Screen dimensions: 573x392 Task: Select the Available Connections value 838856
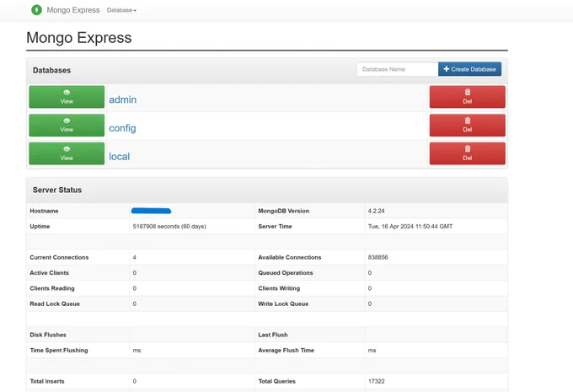[378, 257]
